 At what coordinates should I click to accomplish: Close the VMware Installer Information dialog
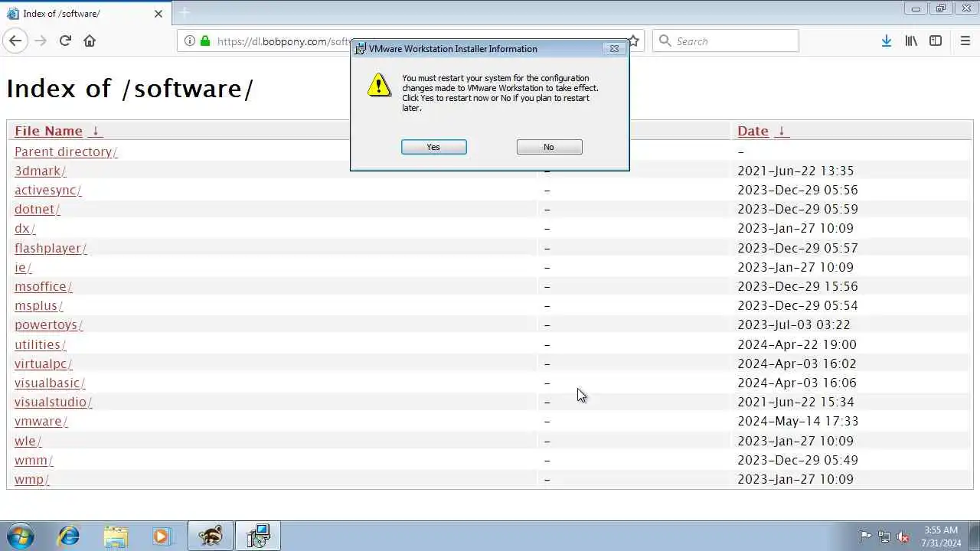click(614, 48)
